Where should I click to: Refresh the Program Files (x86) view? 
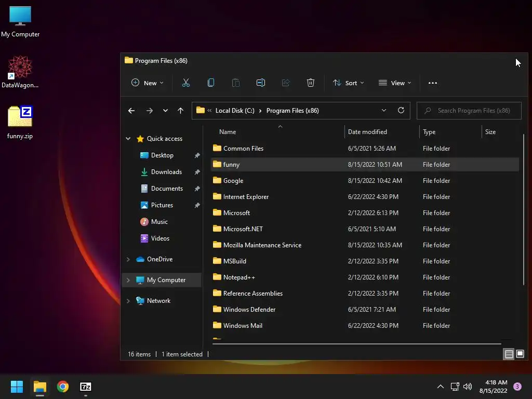coord(401,110)
